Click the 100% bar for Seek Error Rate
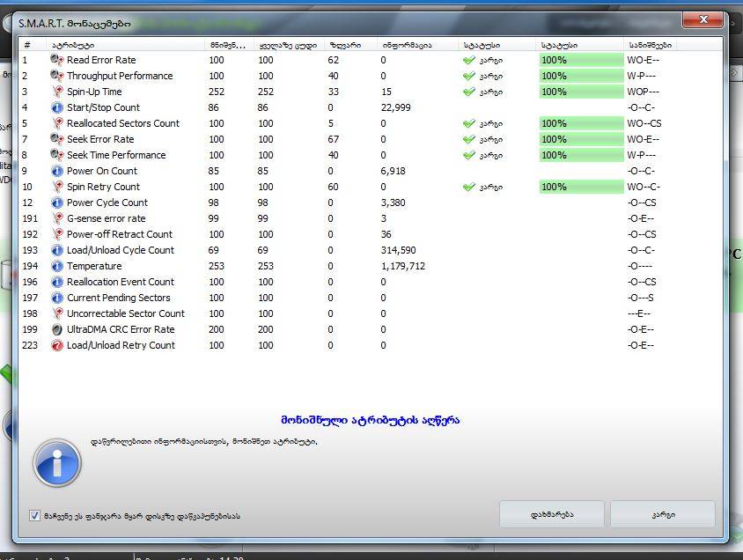743x560 pixels. (x=581, y=139)
